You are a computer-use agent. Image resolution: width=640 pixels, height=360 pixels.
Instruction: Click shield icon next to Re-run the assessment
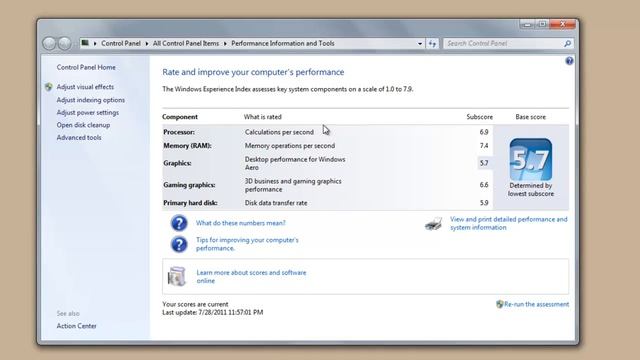coord(499,304)
